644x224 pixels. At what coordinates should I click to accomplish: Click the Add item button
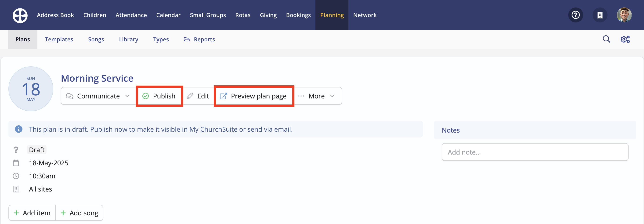(32, 213)
